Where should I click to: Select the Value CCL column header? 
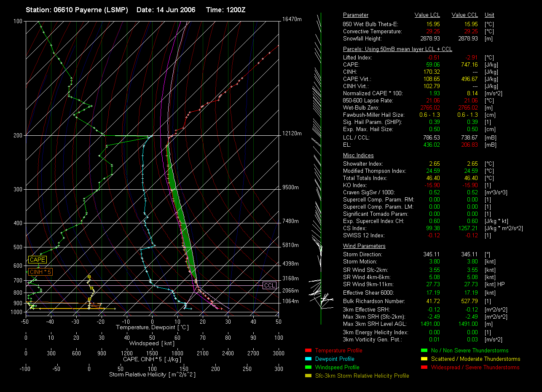tap(464, 15)
